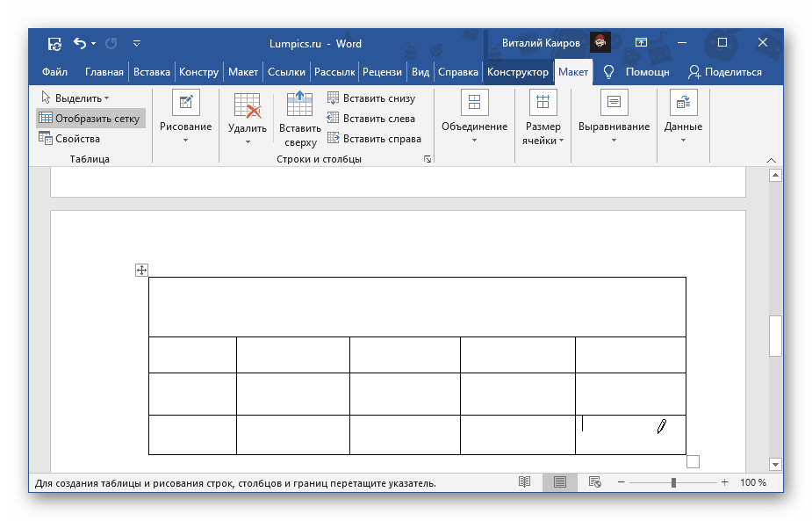812x521 pixels.
Task: Click the table resize handle square
Action: click(x=693, y=461)
